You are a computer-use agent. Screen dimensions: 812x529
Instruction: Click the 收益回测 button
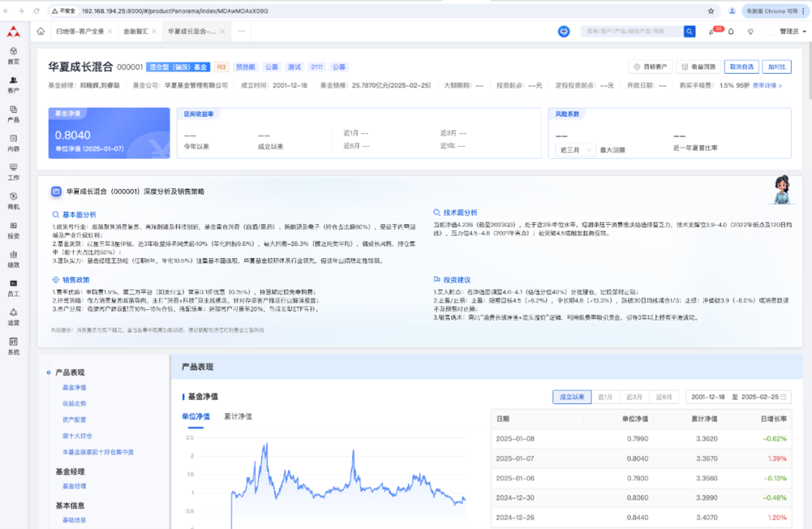tap(698, 67)
